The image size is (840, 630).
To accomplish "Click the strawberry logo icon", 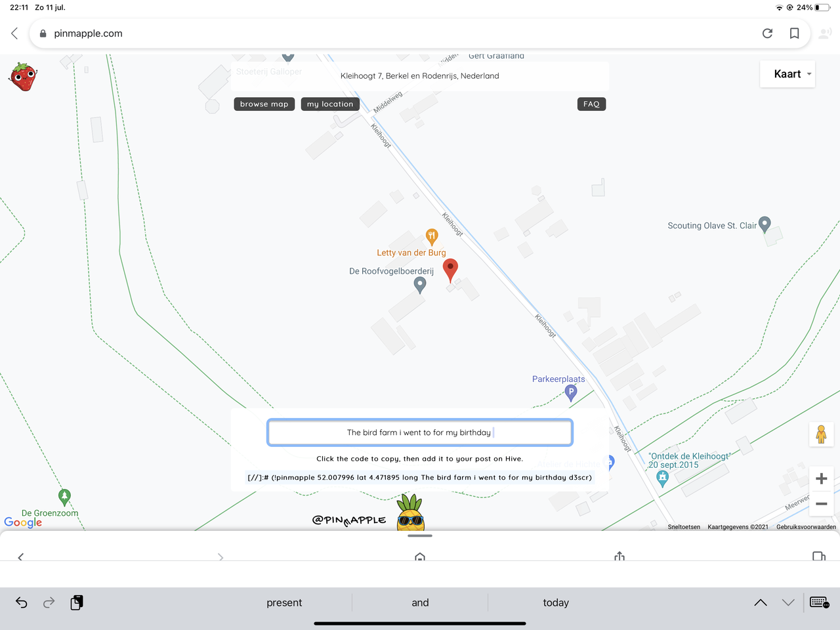I will pyautogui.click(x=23, y=76).
